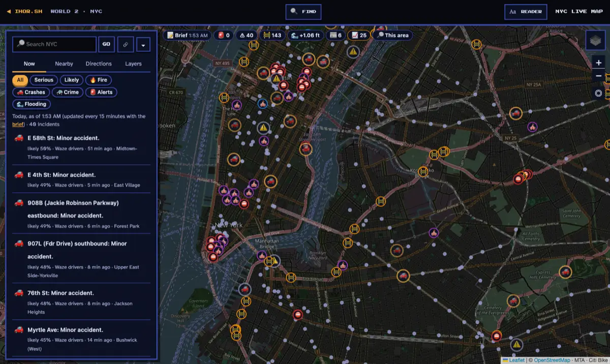Select E 4th St: Minor accident entry
The image size is (610, 364).
81,179
